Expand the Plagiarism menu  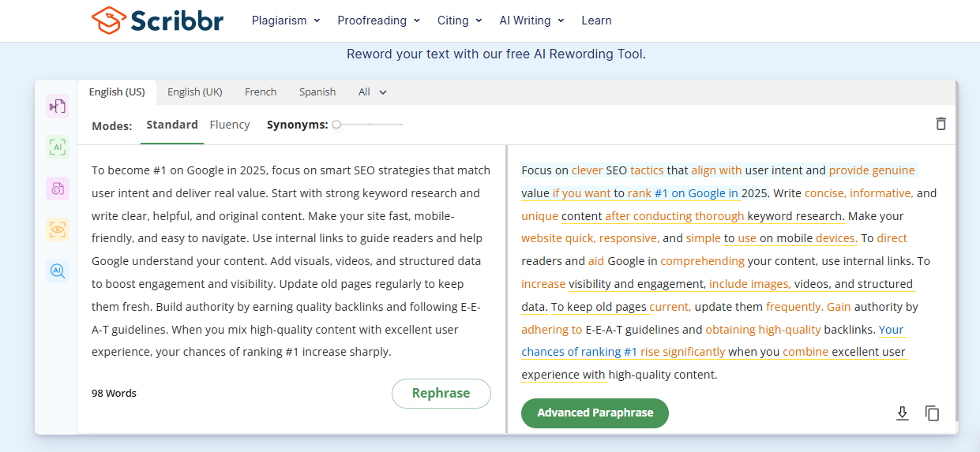click(286, 21)
